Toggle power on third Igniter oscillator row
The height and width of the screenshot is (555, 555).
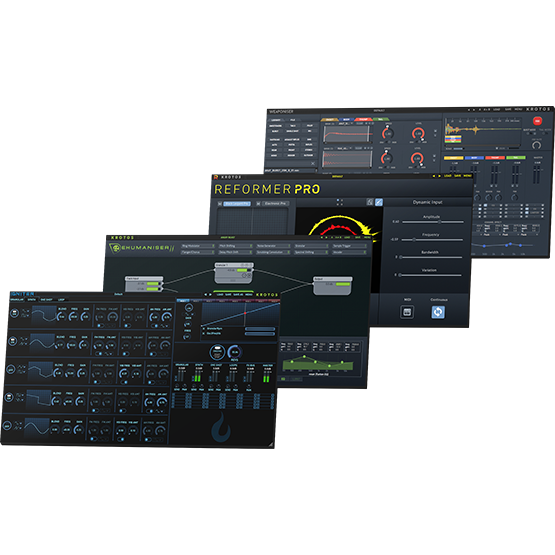pyautogui.click(x=11, y=369)
